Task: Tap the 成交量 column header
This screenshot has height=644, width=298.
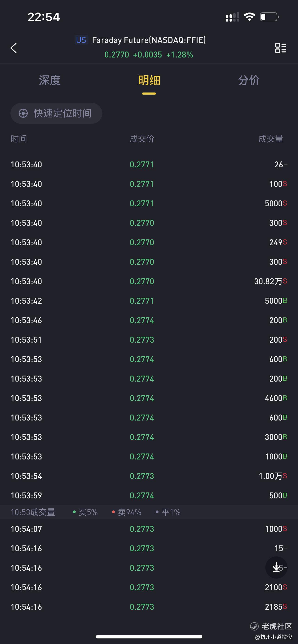Action: [271, 139]
